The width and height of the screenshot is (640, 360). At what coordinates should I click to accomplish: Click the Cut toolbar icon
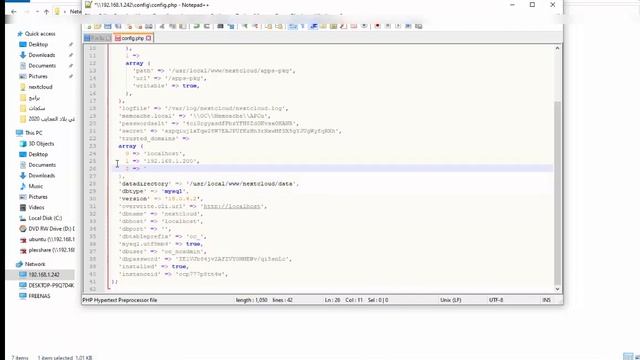[162, 26]
